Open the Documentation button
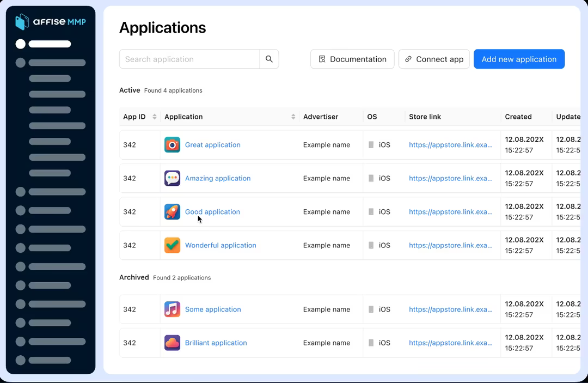 [352, 59]
